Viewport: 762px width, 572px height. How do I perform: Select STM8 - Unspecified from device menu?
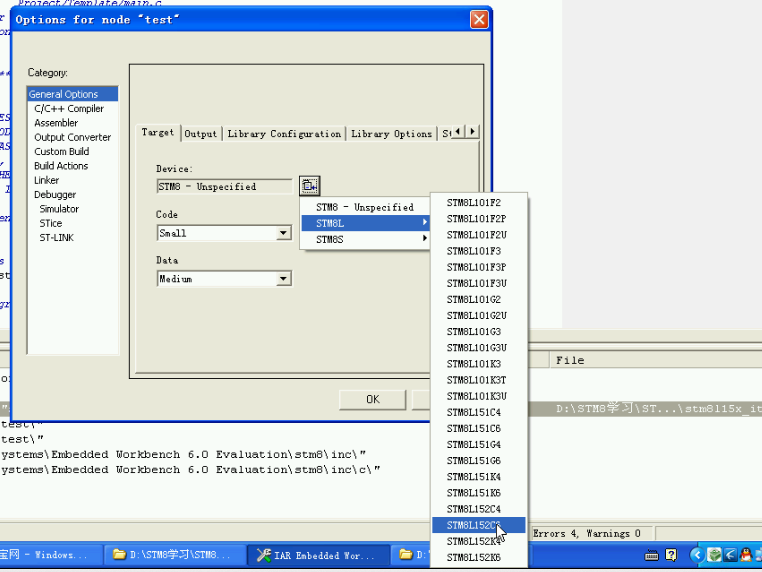pos(365,207)
